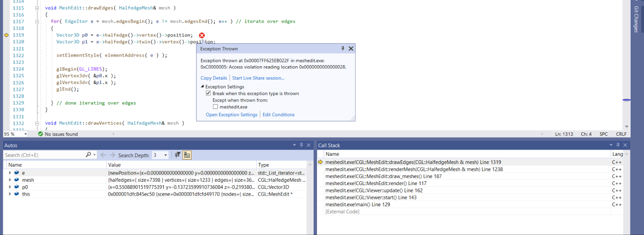Select the CGL::MeshEdit * type cell

tap(282, 194)
